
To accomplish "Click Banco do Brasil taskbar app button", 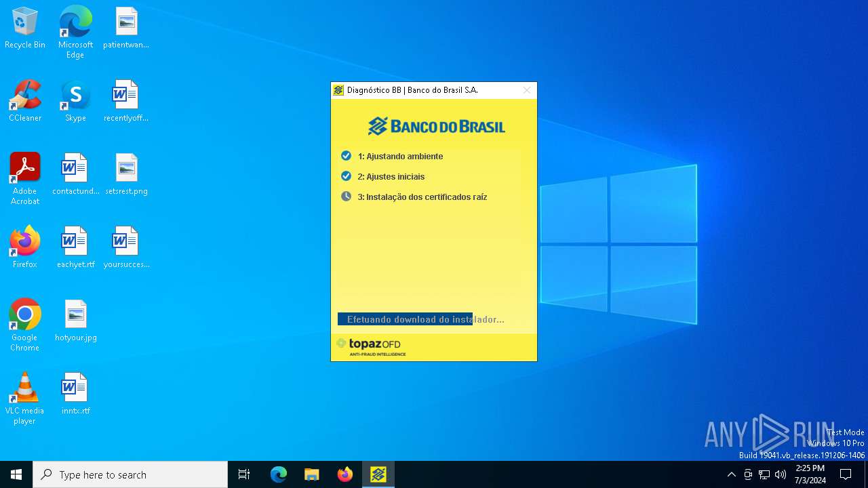I will tap(378, 474).
